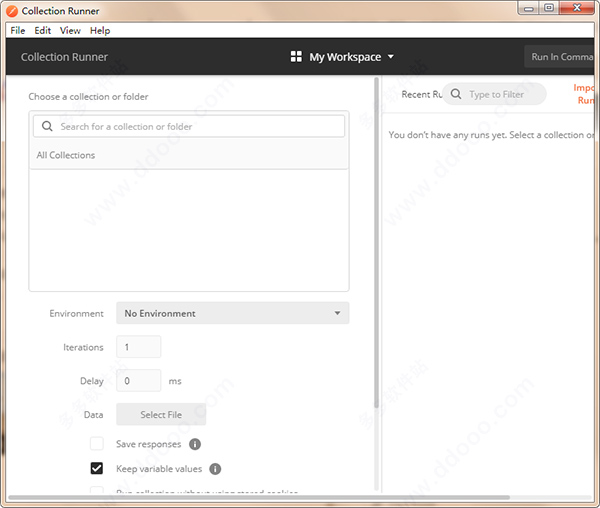Screen dimensions: 600x508
Task: Expand the No Environment dropdown
Action: click(x=233, y=313)
